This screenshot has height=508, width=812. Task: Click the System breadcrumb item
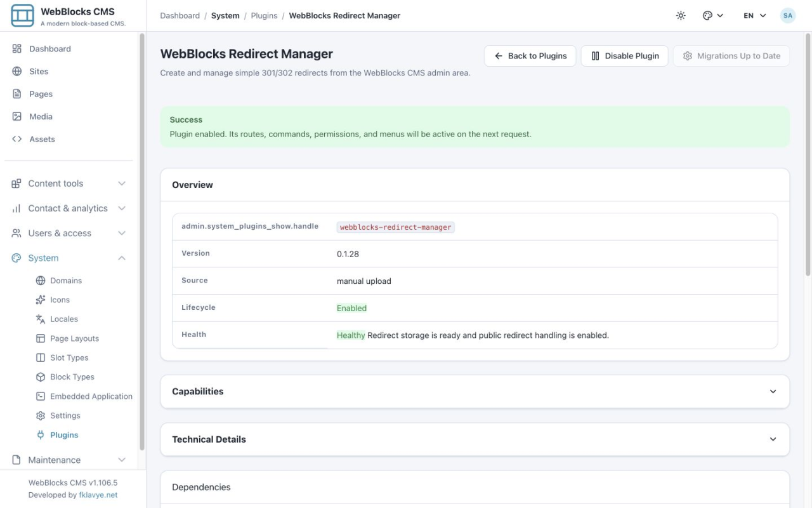point(225,16)
